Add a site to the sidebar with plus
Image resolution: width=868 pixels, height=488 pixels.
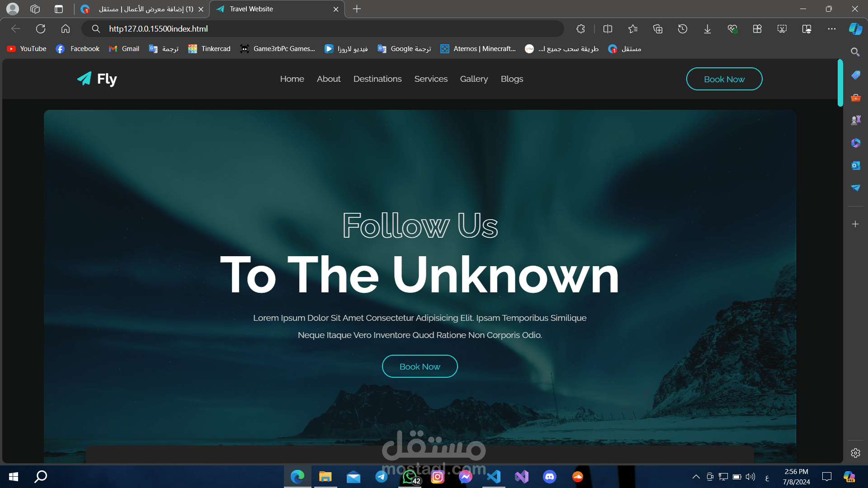coord(855,224)
